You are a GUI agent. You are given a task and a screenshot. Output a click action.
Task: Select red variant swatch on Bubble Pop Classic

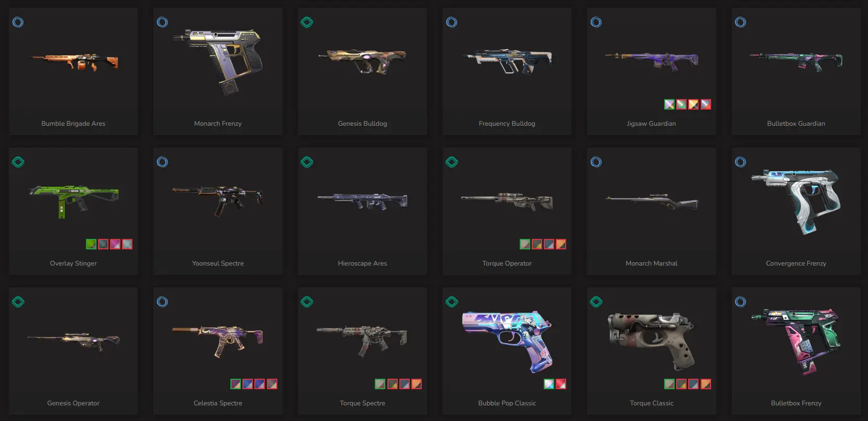point(561,384)
